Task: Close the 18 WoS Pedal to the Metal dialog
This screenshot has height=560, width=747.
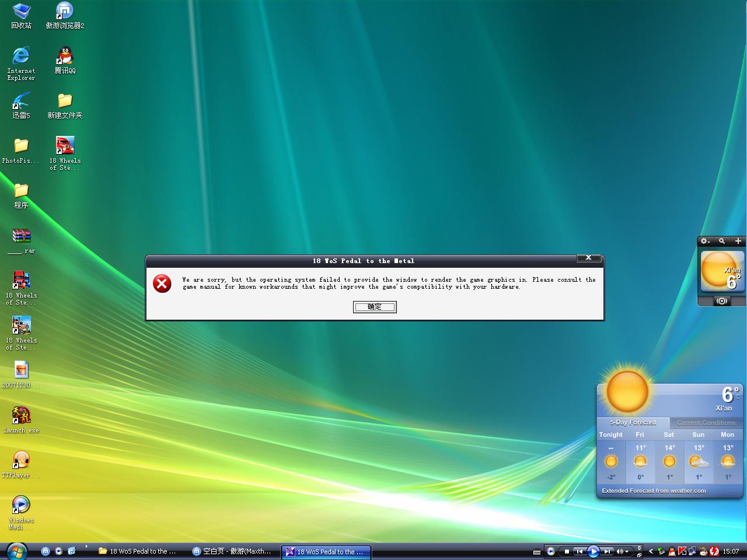Action: (x=588, y=258)
